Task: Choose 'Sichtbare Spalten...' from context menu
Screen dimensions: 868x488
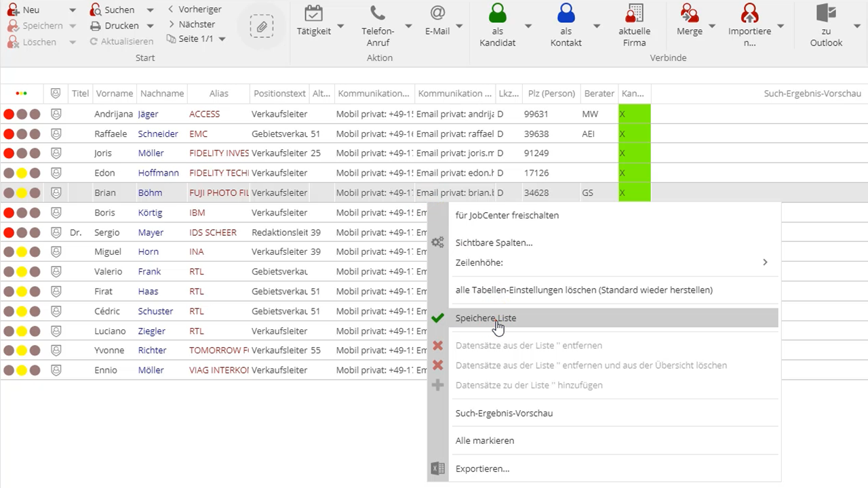Action: click(x=494, y=243)
